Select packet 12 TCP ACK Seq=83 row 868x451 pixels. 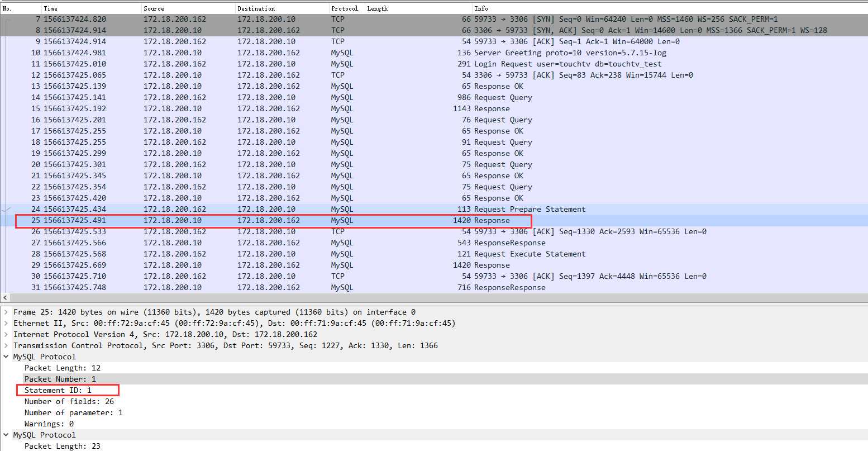click(434, 75)
